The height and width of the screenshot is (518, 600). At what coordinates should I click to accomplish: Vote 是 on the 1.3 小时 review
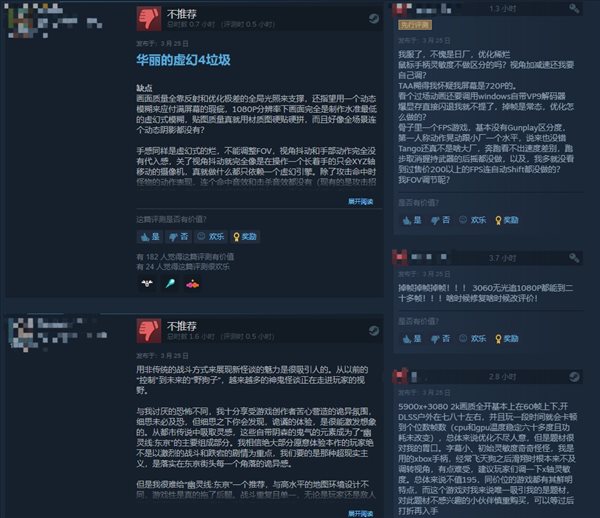pyautogui.click(x=412, y=220)
